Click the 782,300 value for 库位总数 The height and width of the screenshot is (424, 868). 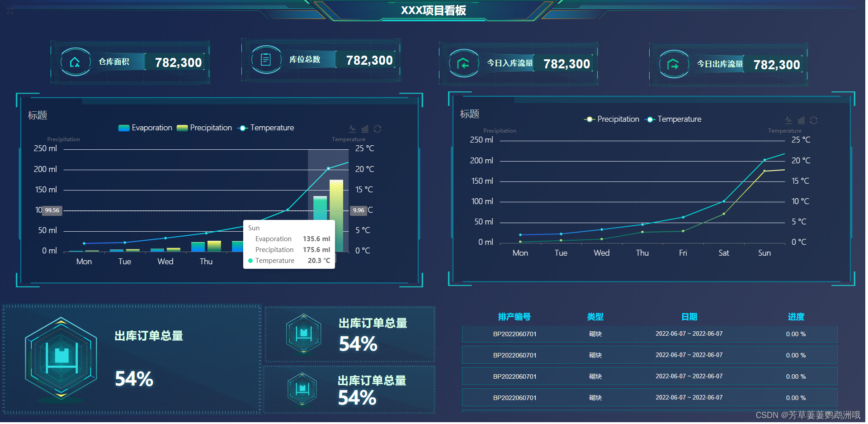click(369, 60)
